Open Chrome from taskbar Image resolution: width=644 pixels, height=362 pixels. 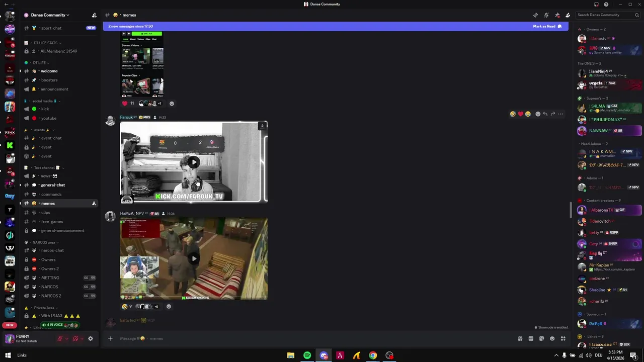pyautogui.click(x=373, y=355)
